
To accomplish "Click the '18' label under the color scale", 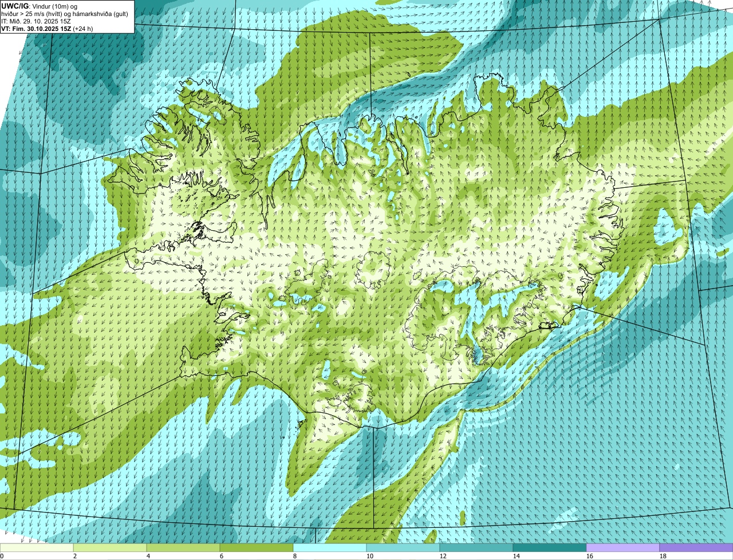I will pyautogui.click(x=663, y=556).
